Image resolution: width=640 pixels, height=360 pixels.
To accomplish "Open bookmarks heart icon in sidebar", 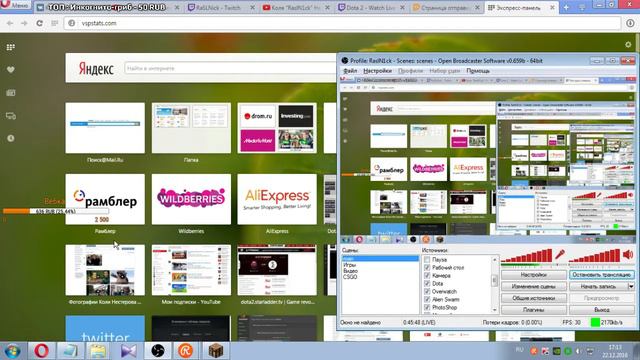I will tap(11, 70).
